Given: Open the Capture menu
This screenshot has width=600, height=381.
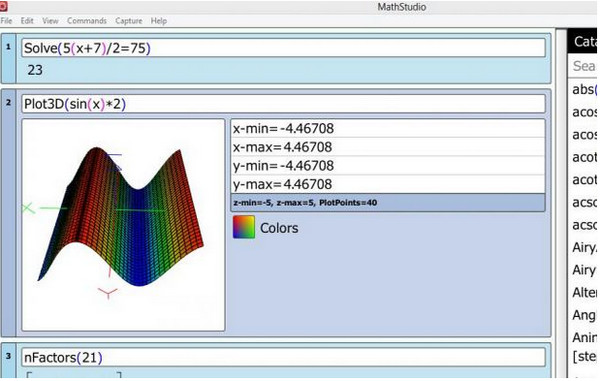Looking at the screenshot, I should point(129,21).
